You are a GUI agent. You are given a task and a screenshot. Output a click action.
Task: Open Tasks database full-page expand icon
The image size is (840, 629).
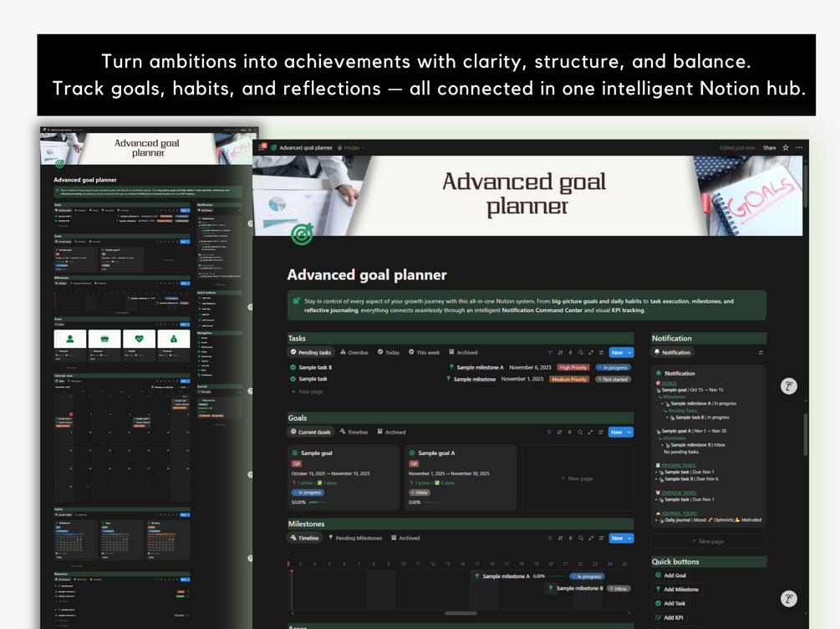591,352
